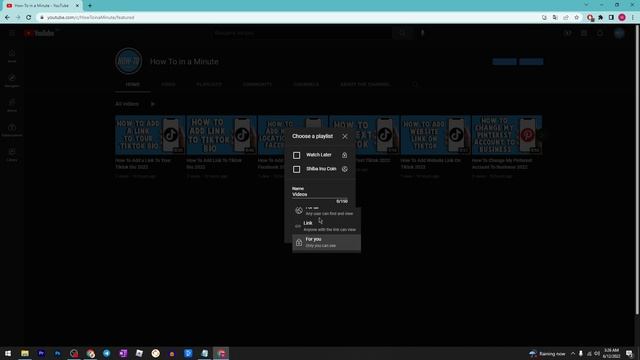
Task: Bookmark this page with the star icon
Action: pyautogui.click(x=576, y=18)
